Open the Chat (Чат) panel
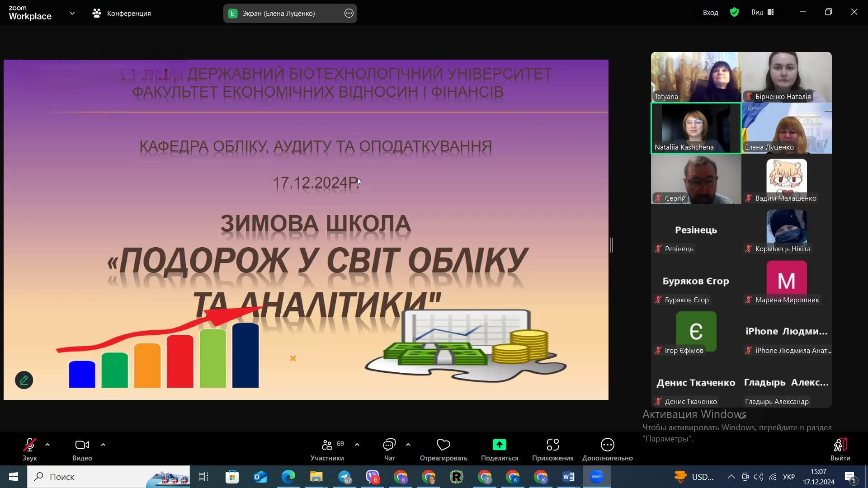Screen dimensions: 868x488 click(389, 445)
